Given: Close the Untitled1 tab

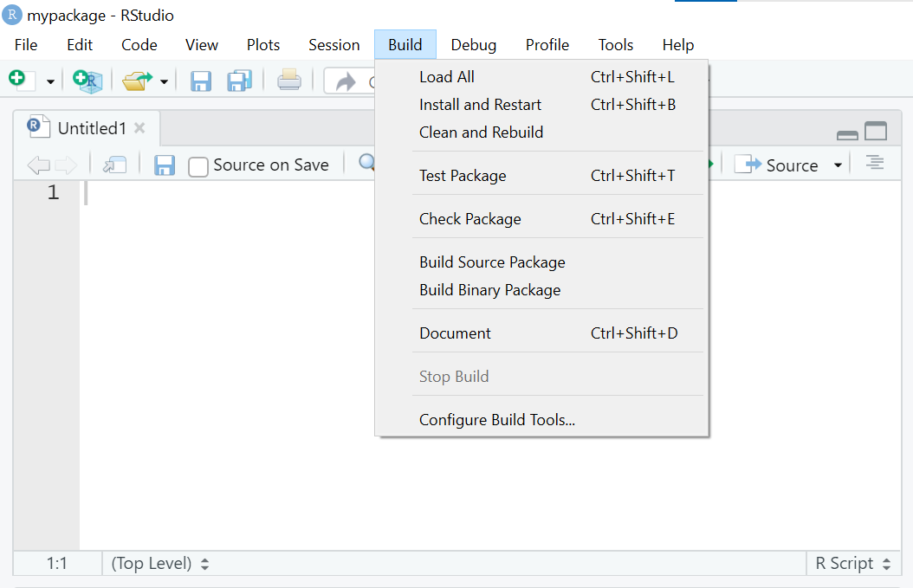Looking at the screenshot, I should tap(139, 128).
